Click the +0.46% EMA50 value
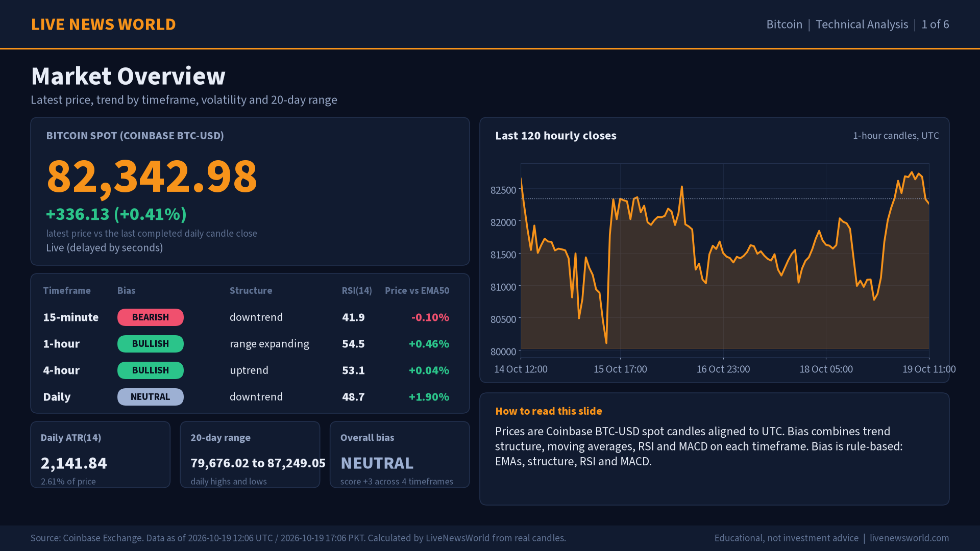980x551 pixels. [x=429, y=344]
